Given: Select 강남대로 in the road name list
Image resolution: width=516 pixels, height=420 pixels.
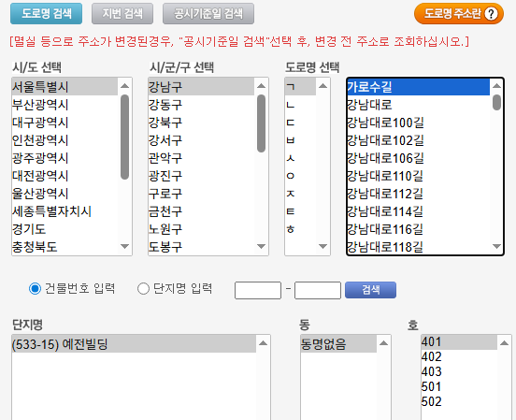Looking at the screenshot, I should tap(418, 105).
